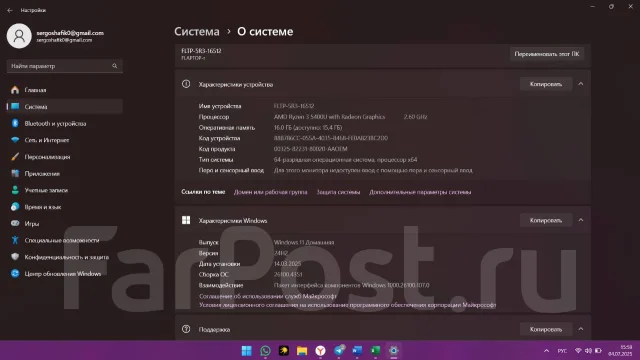Image resolution: width=640 pixels, height=360 pixels.
Task: Open Дополнительные параметры системы link
Action: coord(420,192)
